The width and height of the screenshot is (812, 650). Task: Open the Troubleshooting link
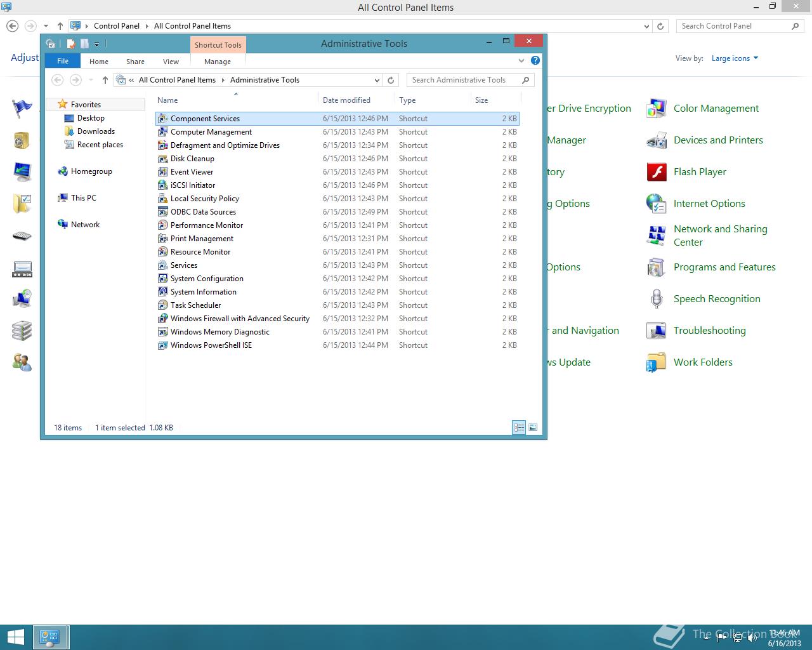click(710, 331)
